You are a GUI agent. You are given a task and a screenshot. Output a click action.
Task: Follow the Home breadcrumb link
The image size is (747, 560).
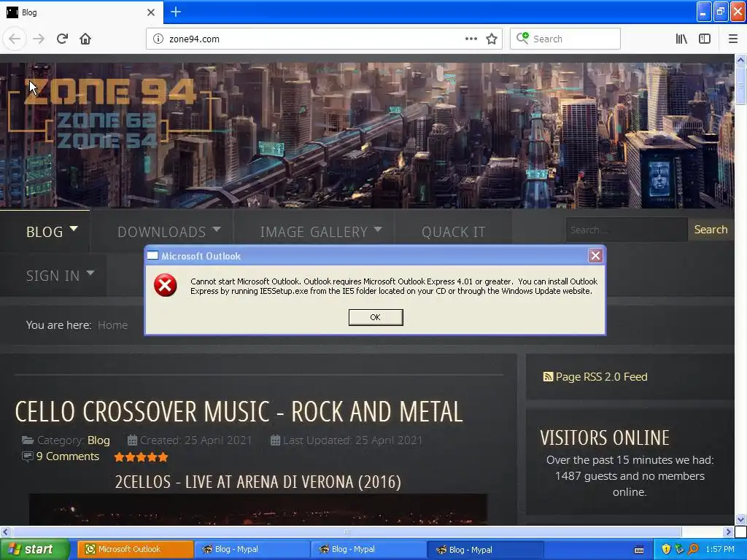[112, 324]
